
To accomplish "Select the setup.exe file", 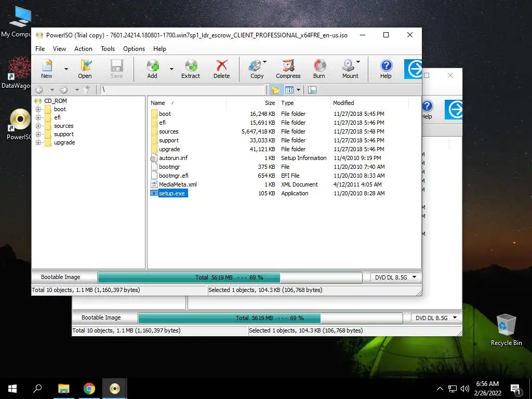I will point(172,193).
